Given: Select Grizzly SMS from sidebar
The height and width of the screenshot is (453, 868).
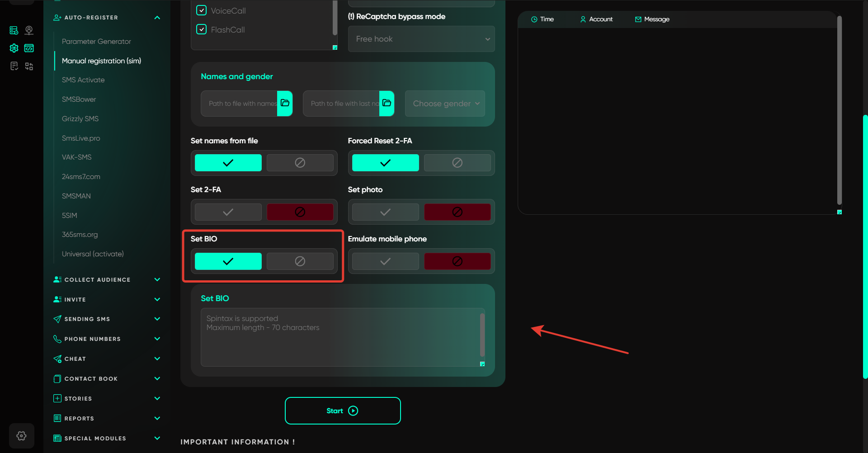Looking at the screenshot, I should coord(80,119).
